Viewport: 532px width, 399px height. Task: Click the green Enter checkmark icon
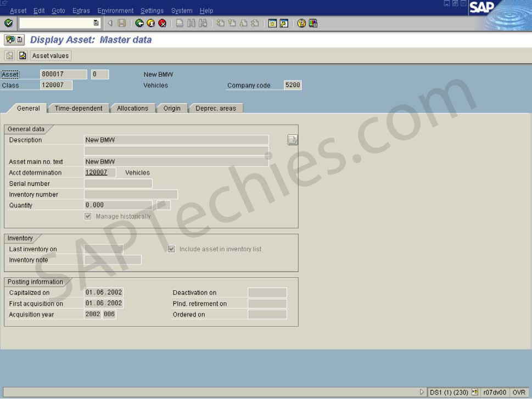[x=8, y=23]
